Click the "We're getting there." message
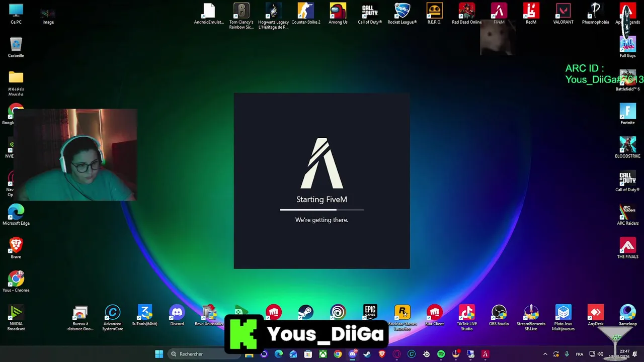 coord(321,220)
